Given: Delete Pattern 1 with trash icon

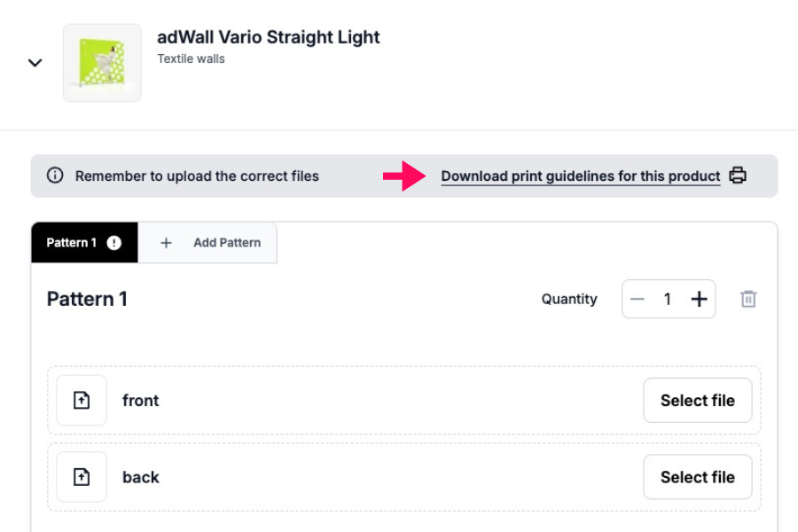Looking at the screenshot, I should tap(748, 300).
